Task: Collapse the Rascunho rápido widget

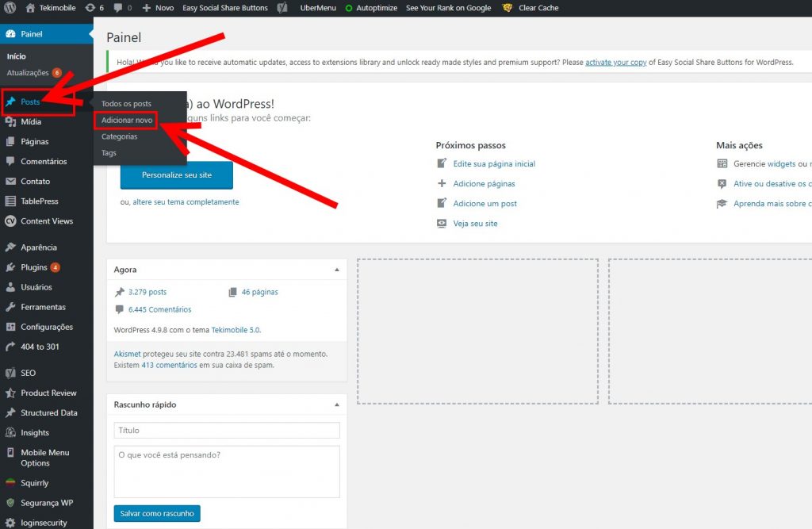Action: pyautogui.click(x=336, y=404)
